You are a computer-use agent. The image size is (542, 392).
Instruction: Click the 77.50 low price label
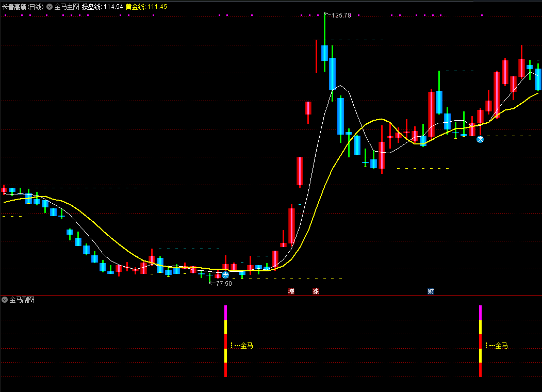pyautogui.click(x=224, y=283)
